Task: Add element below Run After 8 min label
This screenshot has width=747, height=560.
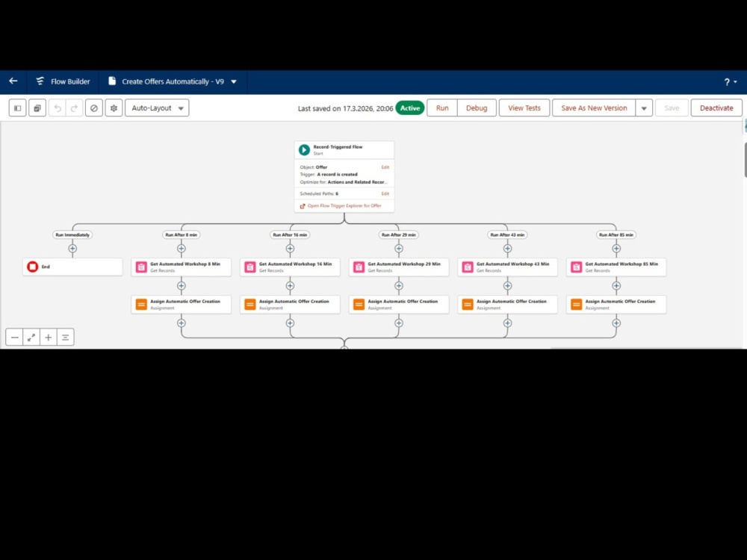Action: tap(181, 249)
